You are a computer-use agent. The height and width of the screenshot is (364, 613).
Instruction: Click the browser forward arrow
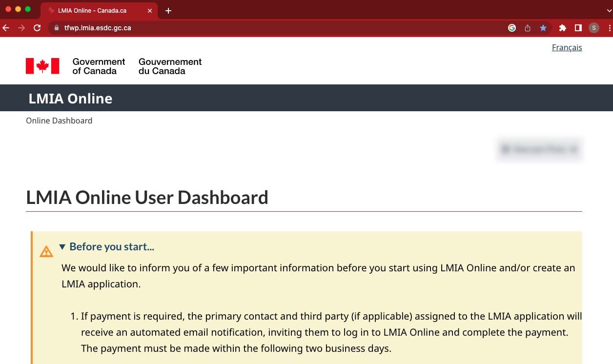click(21, 28)
